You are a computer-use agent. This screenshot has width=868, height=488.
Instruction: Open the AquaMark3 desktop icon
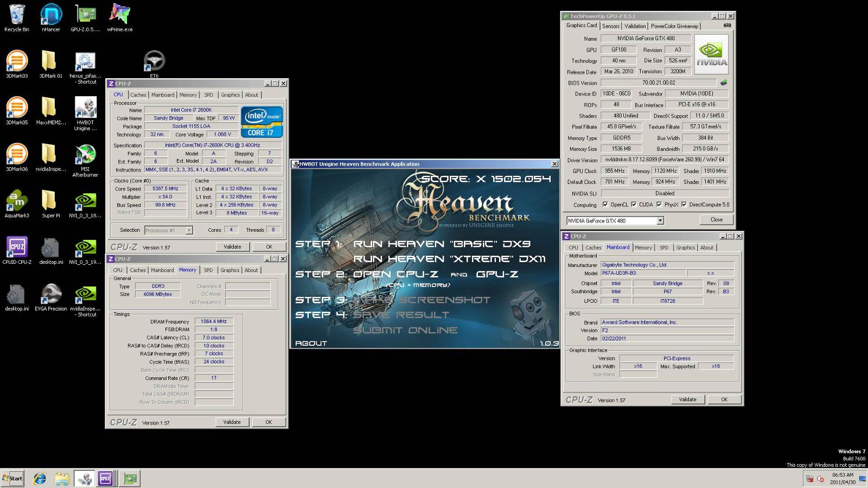pos(17,204)
